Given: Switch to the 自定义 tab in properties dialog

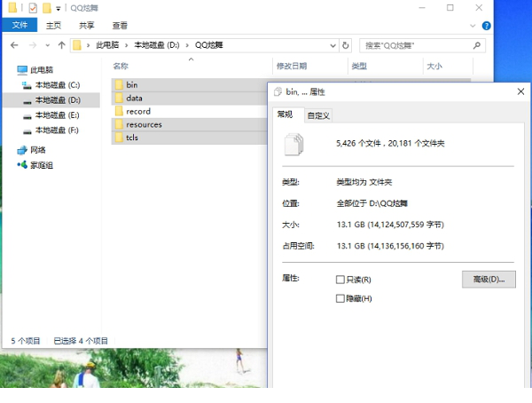Looking at the screenshot, I should tap(318, 115).
